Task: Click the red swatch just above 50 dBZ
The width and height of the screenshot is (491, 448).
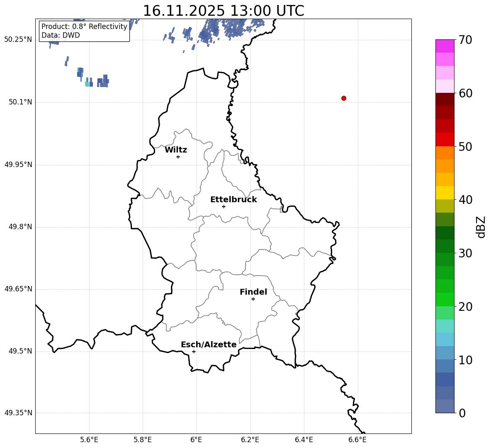Action: pyautogui.click(x=445, y=140)
